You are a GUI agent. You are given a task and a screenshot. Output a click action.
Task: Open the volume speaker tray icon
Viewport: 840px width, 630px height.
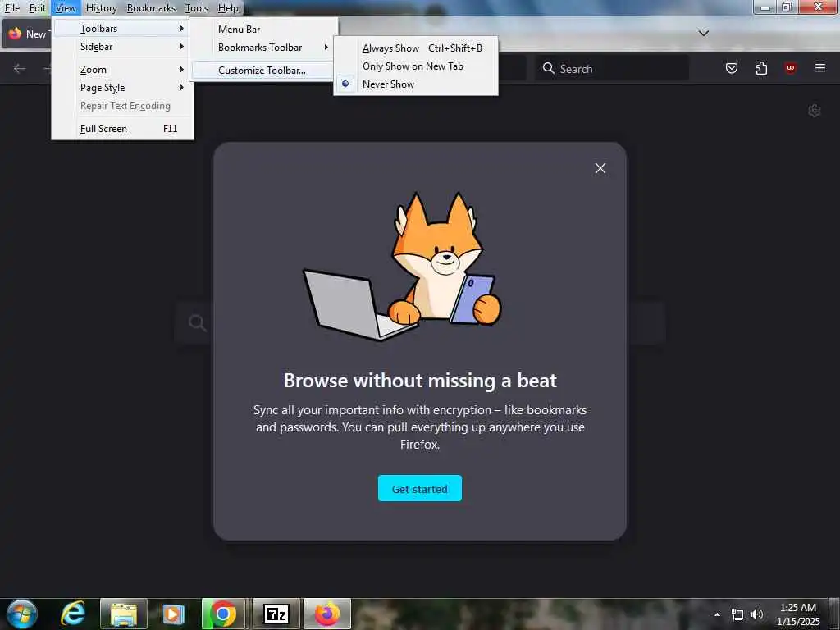pos(756,614)
